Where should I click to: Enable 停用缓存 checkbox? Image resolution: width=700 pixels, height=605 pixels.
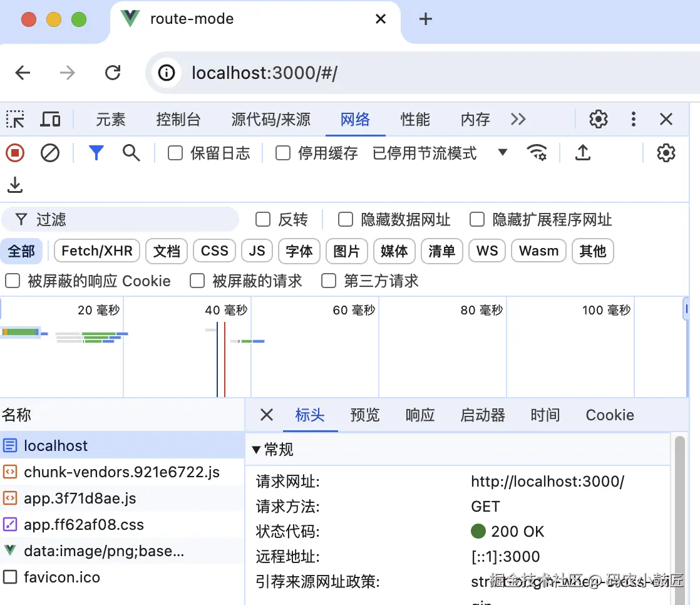tap(283, 153)
